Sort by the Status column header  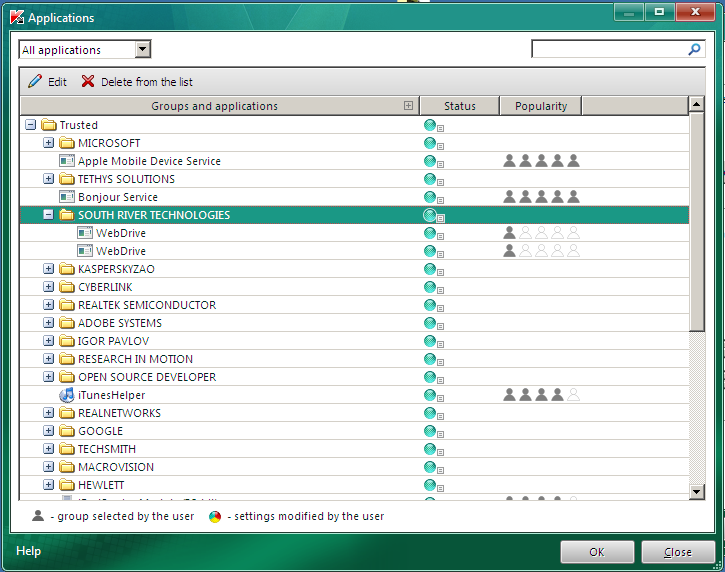tap(459, 106)
